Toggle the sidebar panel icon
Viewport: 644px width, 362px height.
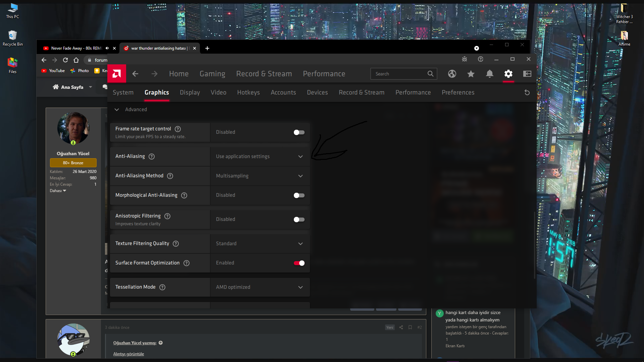tap(527, 74)
